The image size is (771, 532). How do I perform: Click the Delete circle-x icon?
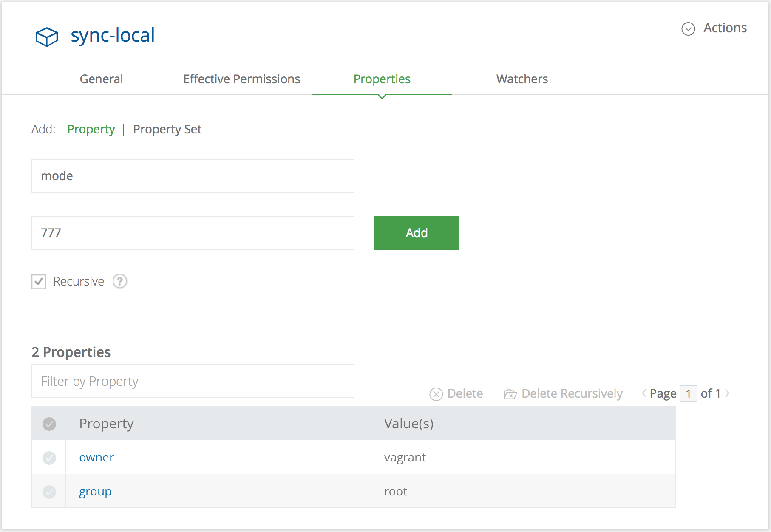coord(436,394)
